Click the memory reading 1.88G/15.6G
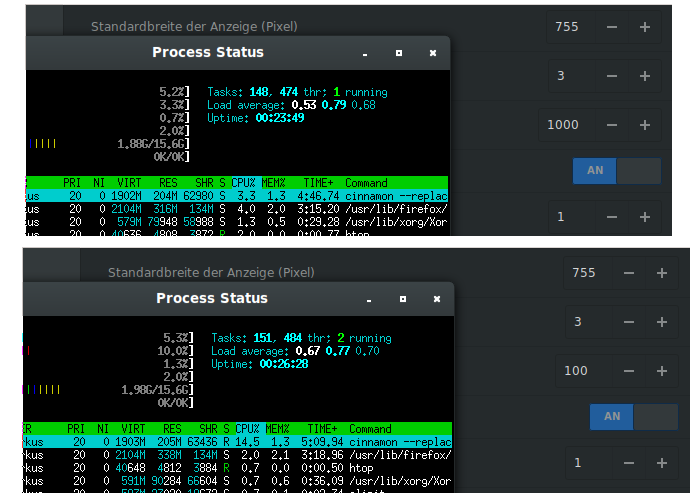700x500 pixels. 152,144
